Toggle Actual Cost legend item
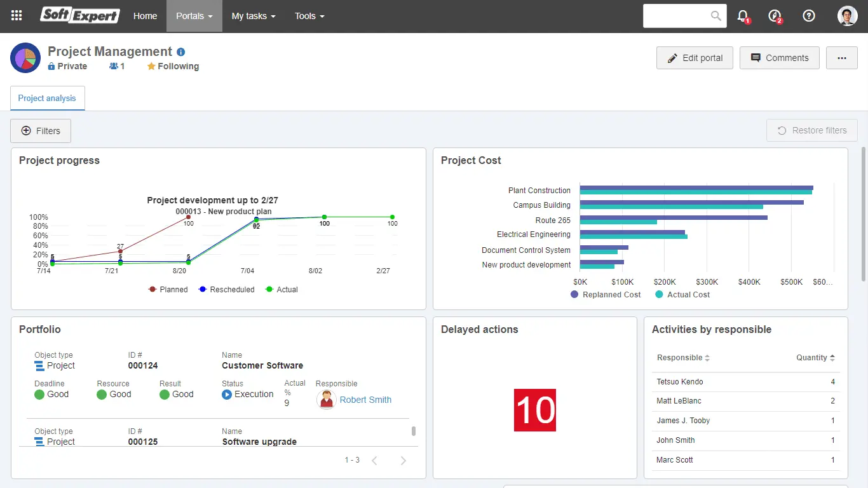 click(682, 294)
